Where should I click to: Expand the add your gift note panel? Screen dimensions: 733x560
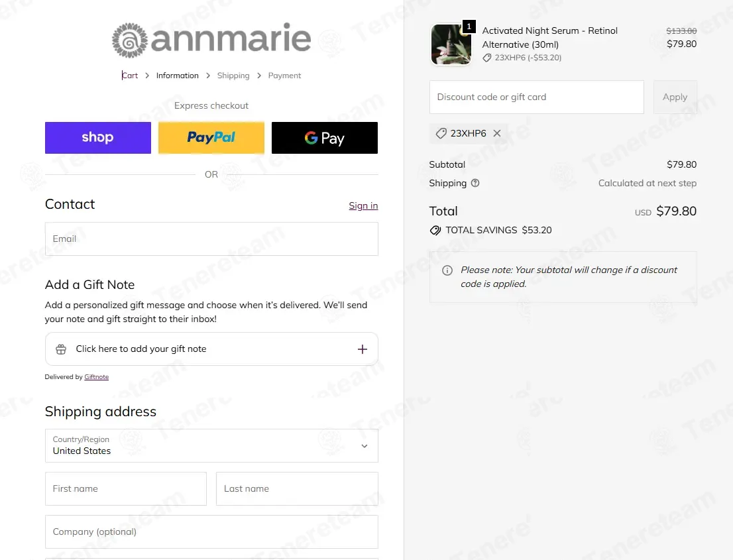211,349
